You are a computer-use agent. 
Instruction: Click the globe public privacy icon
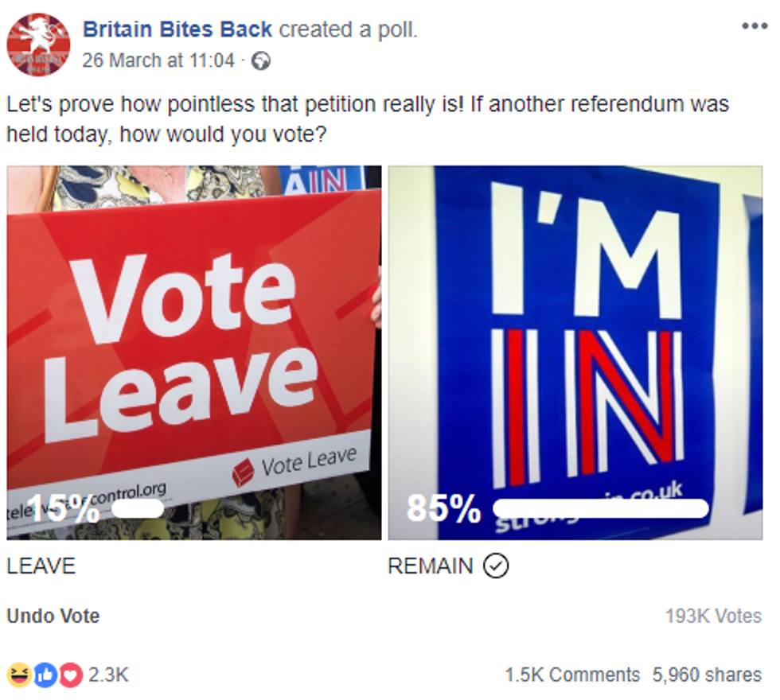pos(260,60)
